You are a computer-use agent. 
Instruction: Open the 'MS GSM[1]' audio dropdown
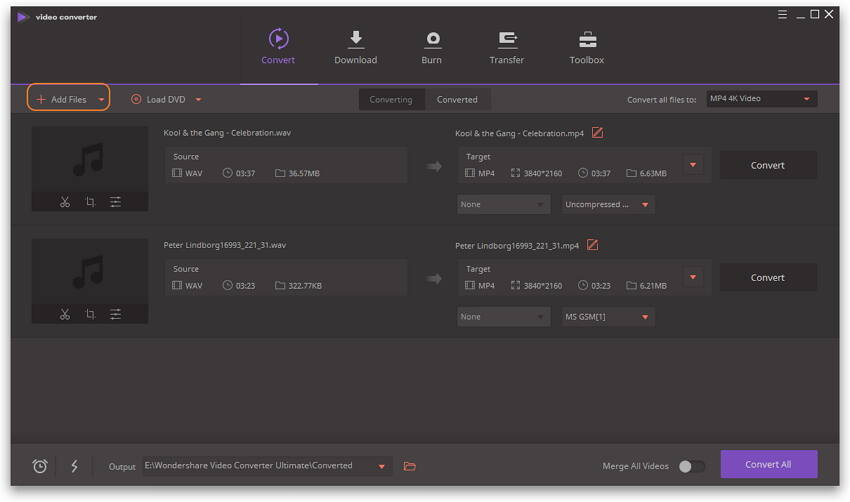(608, 317)
